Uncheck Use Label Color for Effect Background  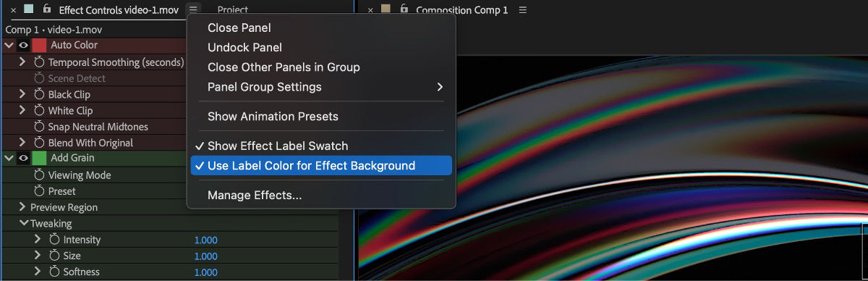pyautogui.click(x=321, y=165)
